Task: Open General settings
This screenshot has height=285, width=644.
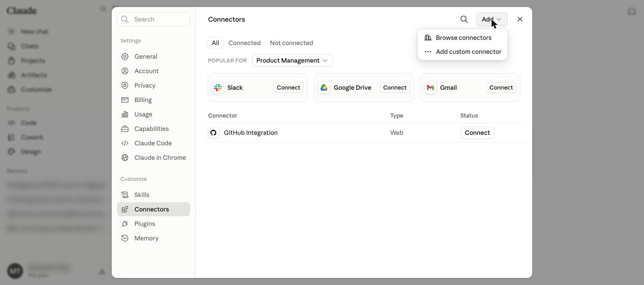Action: pos(153,56)
